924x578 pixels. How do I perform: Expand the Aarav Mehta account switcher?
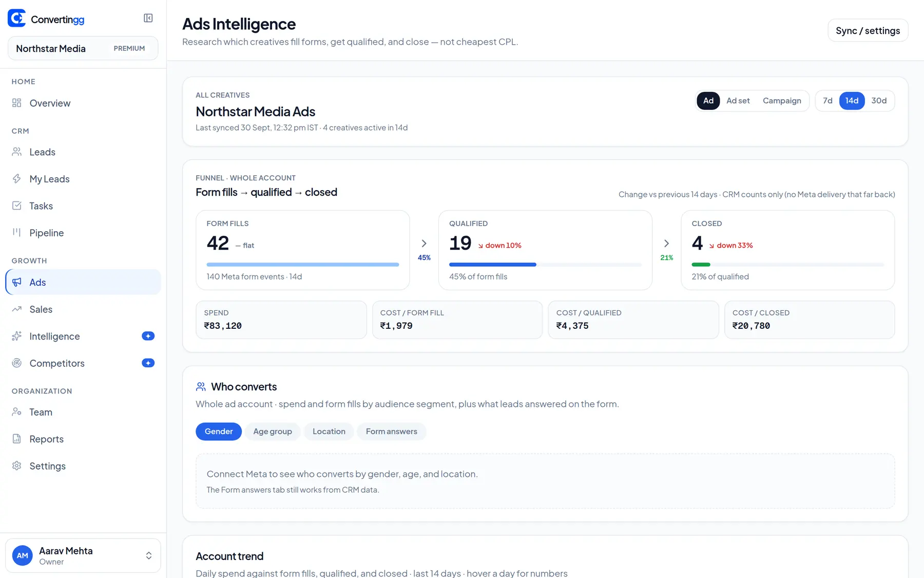pos(83,555)
